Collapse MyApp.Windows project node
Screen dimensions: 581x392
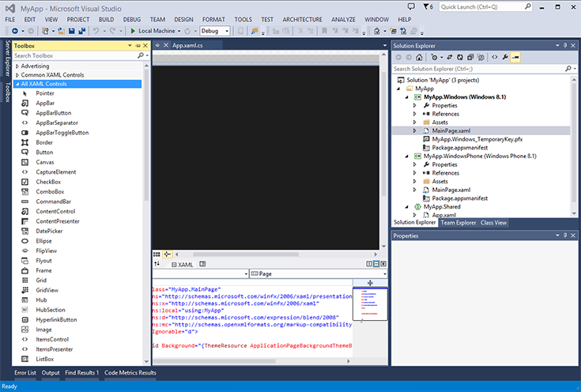coord(406,97)
